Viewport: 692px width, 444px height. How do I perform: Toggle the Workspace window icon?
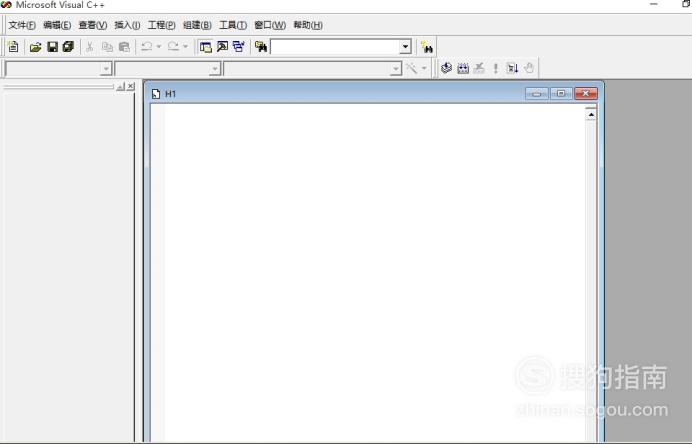(205, 47)
